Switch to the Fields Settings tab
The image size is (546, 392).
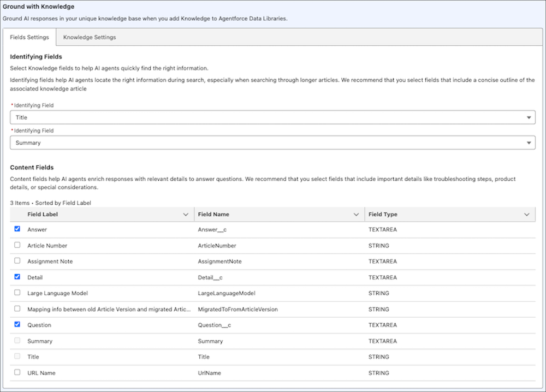click(x=29, y=38)
